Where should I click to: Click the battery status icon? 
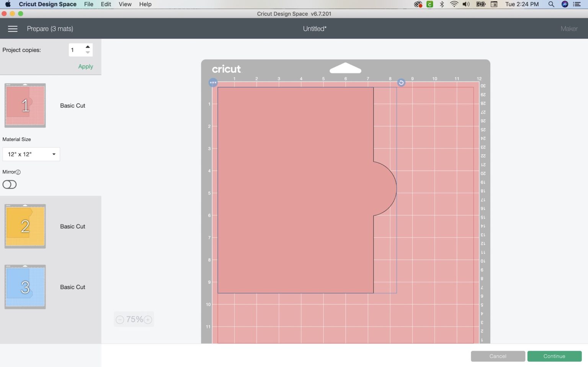(480, 4)
